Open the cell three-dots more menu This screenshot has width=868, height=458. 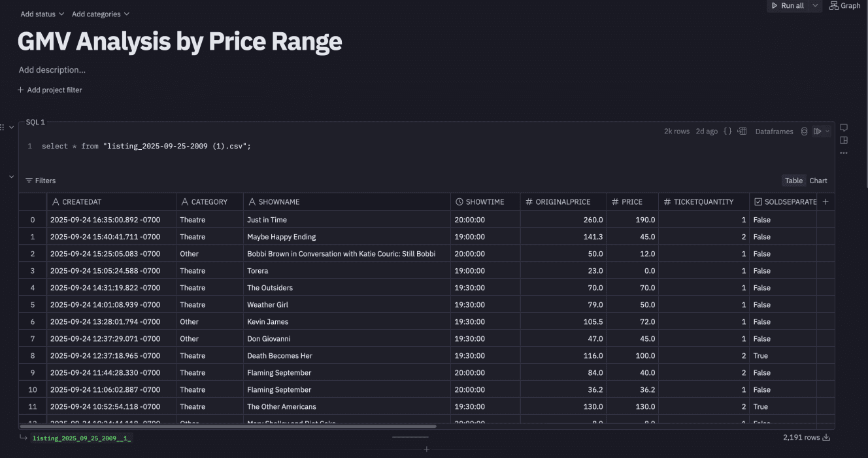pyautogui.click(x=844, y=153)
